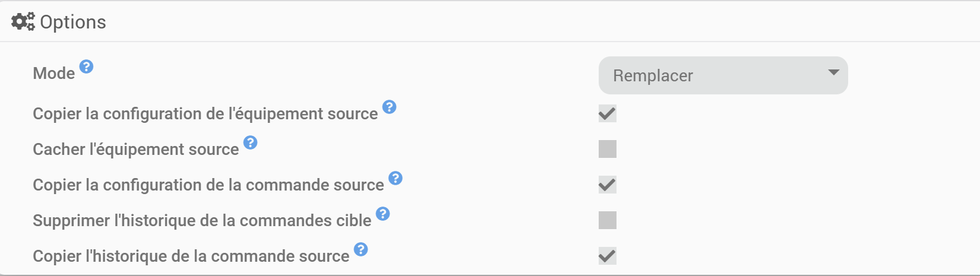Show help for Cacher l'équipement source
Image resolution: width=980 pixels, height=276 pixels.
coord(250,142)
